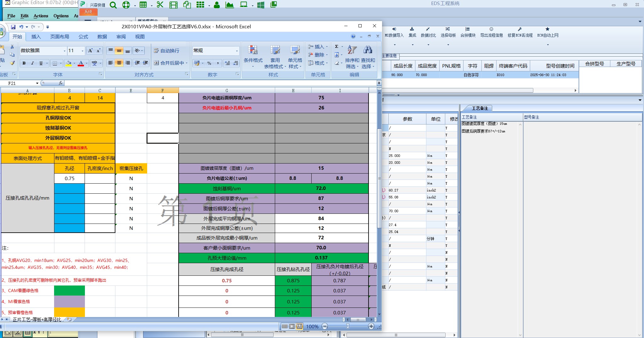Click the orange 系统 button in EDS window
This screenshot has height=338, width=644.
tap(88, 12)
